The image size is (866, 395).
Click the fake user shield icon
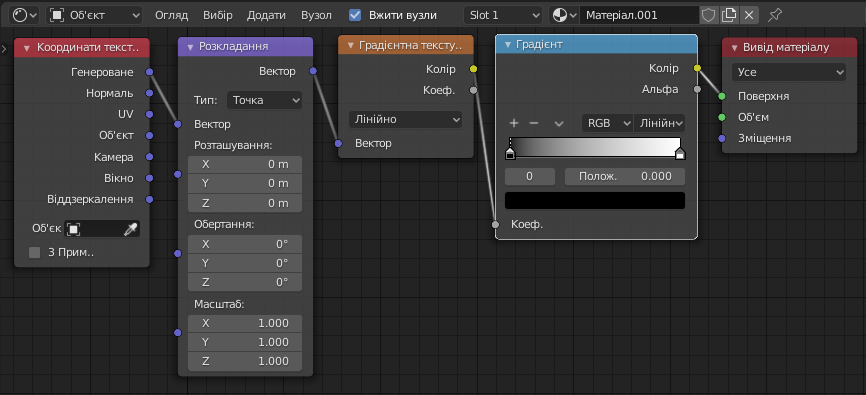tap(709, 15)
